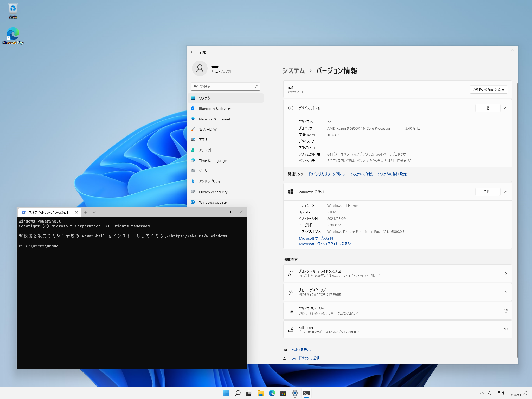Collapse the Windows の仕様 section chevron
Screen dimensions: 532x399
coord(506,192)
